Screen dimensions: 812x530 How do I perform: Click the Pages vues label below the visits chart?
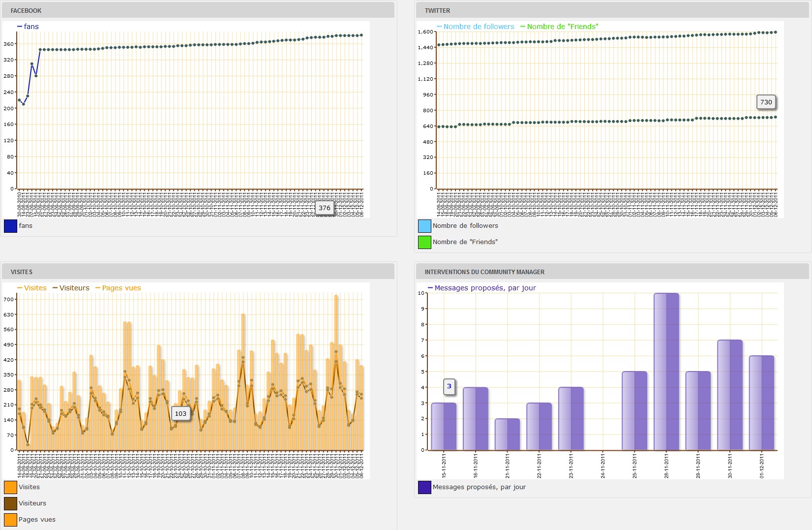click(x=37, y=520)
